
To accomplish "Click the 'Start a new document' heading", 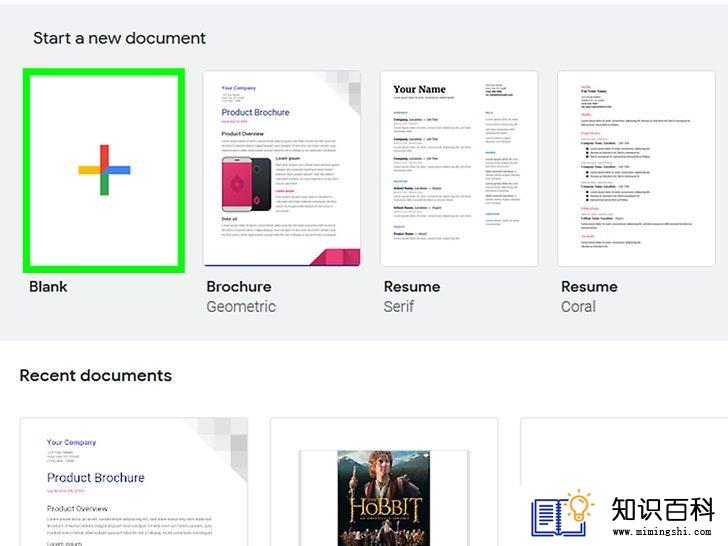I will pyautogui.click(x=119, y=38).
